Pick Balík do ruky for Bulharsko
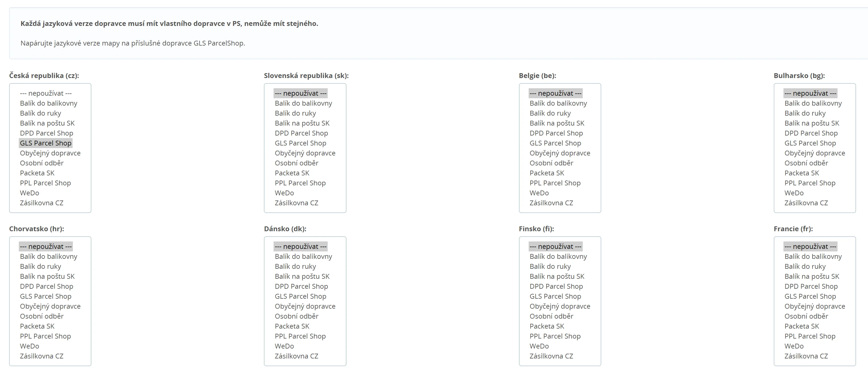 [805, 113]
